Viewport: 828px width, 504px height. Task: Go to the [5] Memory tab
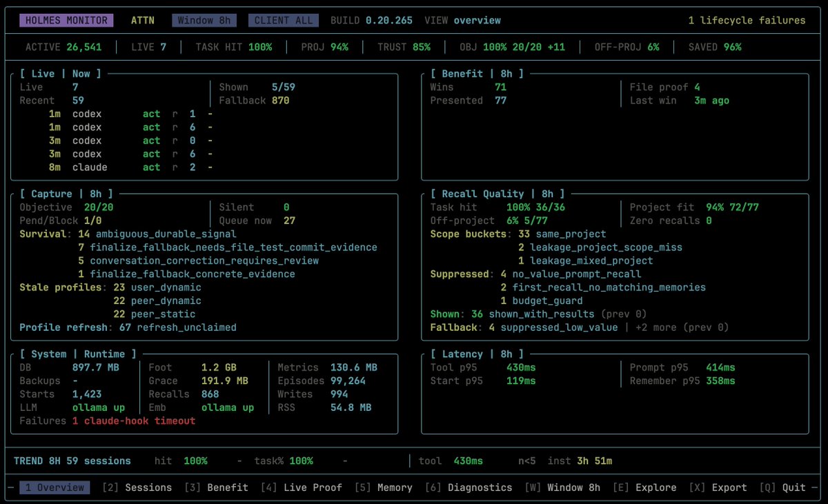383,487
